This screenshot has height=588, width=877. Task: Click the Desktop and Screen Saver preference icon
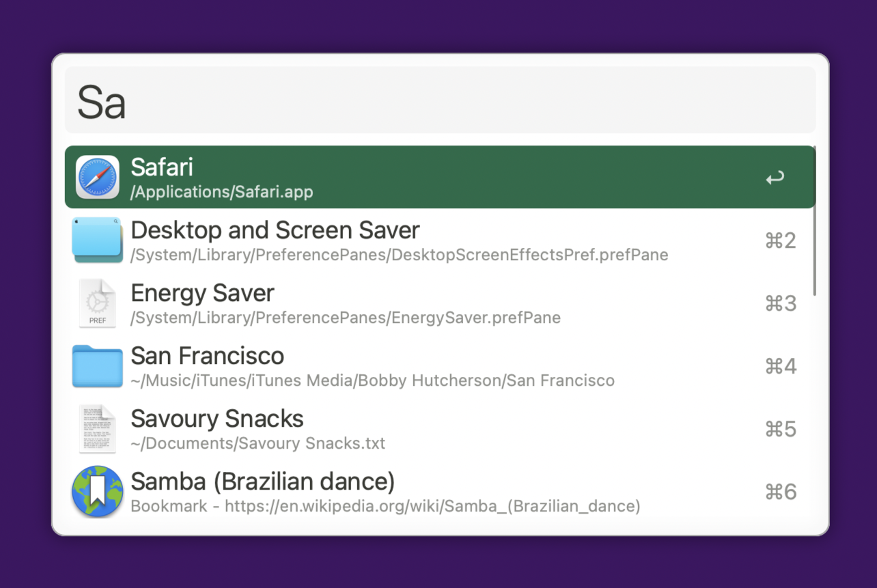97,240
